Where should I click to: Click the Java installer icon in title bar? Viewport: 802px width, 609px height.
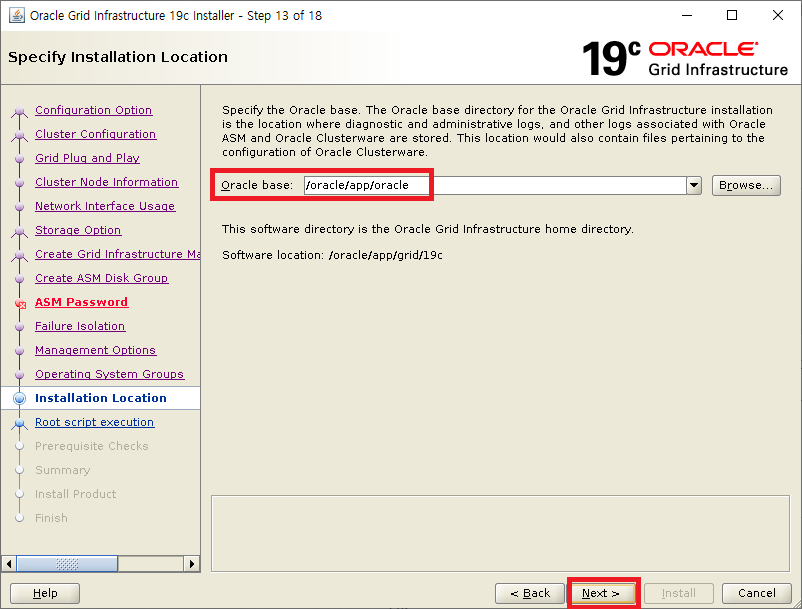pyautogui.click(x=16, y=15)
